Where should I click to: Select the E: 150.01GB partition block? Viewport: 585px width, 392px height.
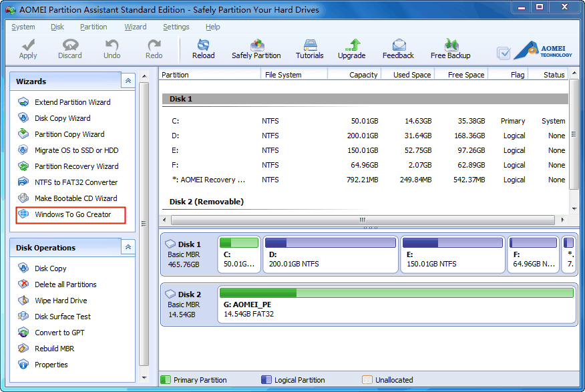coord(453,254)
